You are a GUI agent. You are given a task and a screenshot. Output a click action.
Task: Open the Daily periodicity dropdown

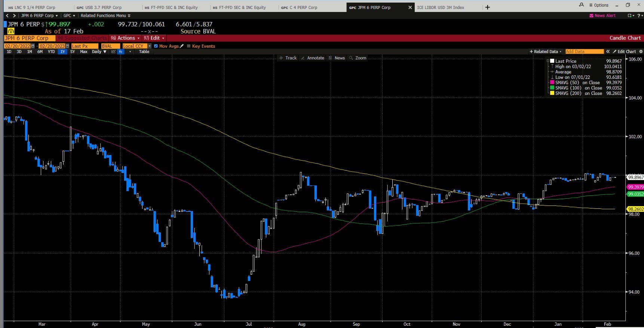99,52
